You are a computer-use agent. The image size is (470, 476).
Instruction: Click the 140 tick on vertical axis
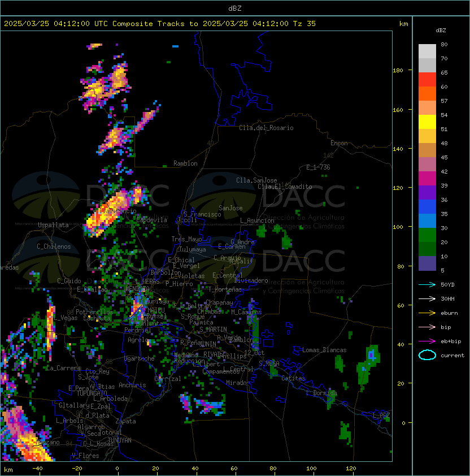pyautogui.click(x=398, y=149)
